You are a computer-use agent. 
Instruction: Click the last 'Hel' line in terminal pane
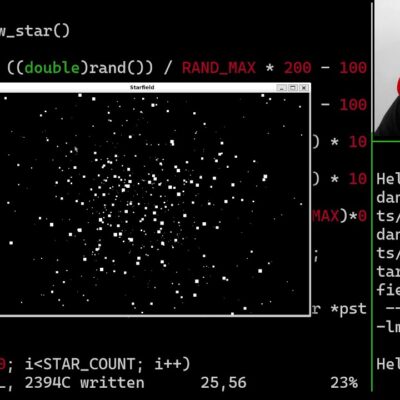[388, 364]
